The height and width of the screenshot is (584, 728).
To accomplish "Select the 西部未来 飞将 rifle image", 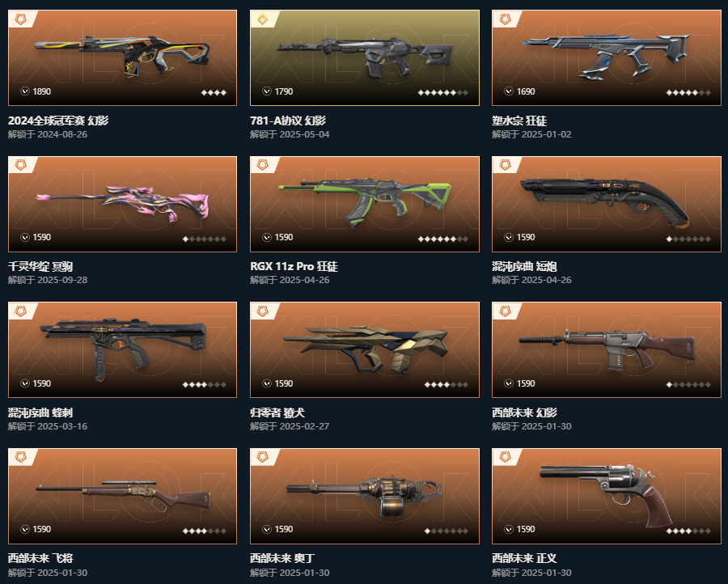I will click(x=123, y=496).
